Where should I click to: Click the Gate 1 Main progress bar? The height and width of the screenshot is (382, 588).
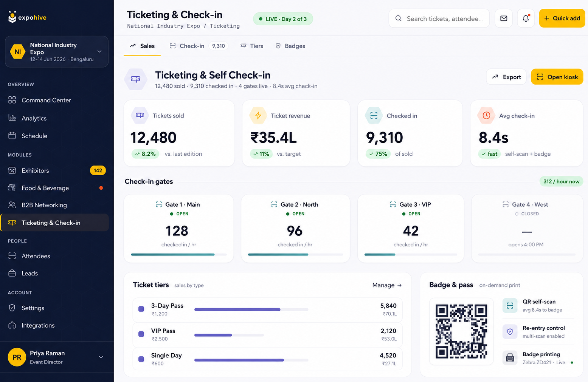coord(179,255)
